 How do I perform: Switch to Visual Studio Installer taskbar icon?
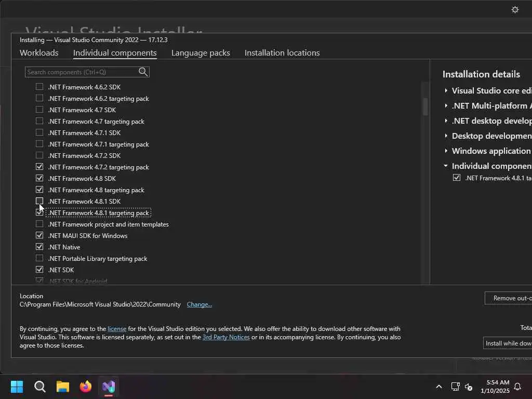(109, 387)
